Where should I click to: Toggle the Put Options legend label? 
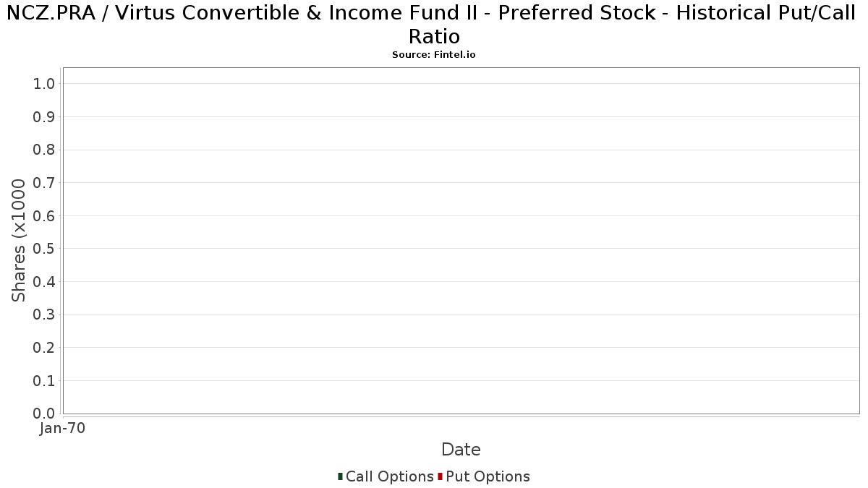pos(488,476)
